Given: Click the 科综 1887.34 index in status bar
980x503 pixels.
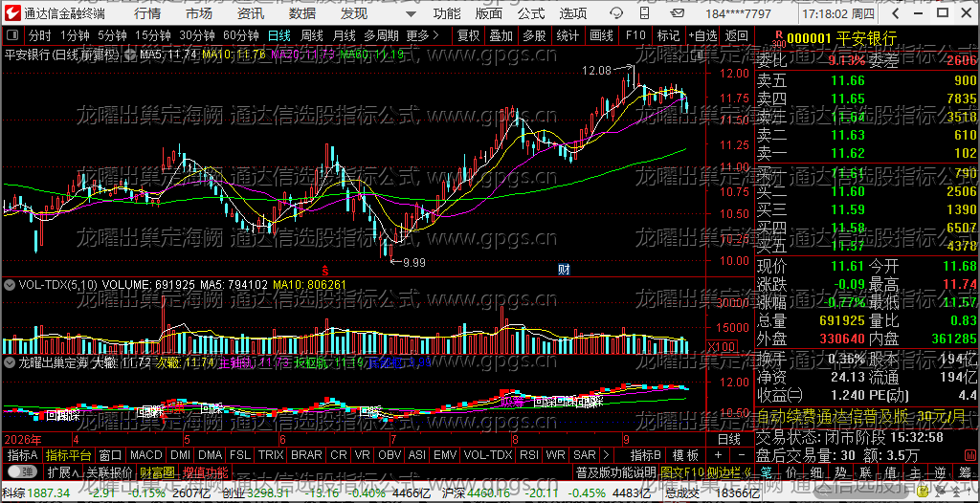Looking at the screenshot, I should click(x=36, y=493).
